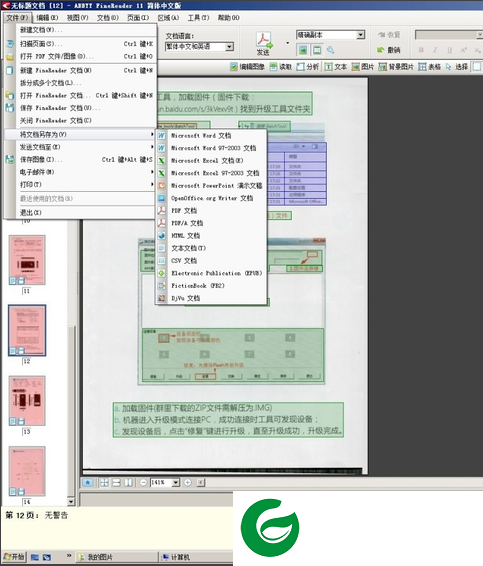Select the 文本 text area tool
Image resolution: width=483 pixels, height=566 pixels.
336,67
